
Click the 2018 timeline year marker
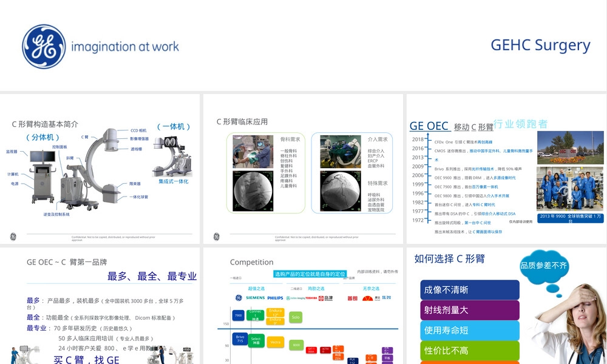click(418, 140)
